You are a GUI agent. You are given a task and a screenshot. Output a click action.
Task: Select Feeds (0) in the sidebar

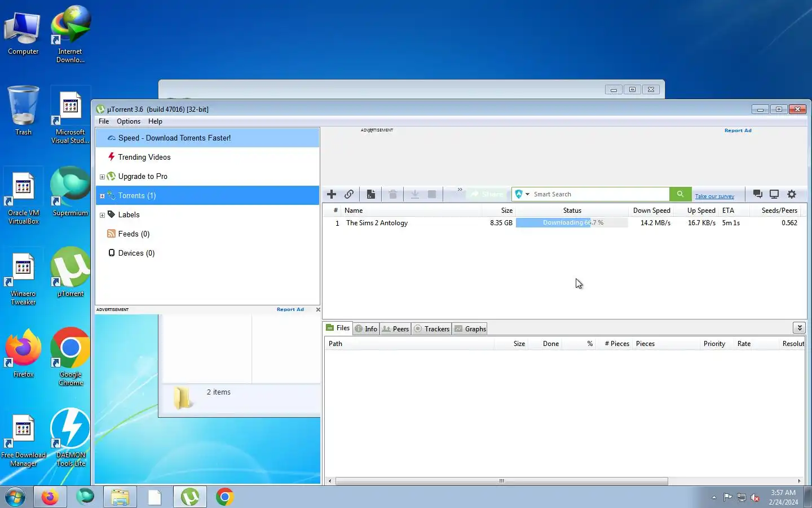click(208, 234)
